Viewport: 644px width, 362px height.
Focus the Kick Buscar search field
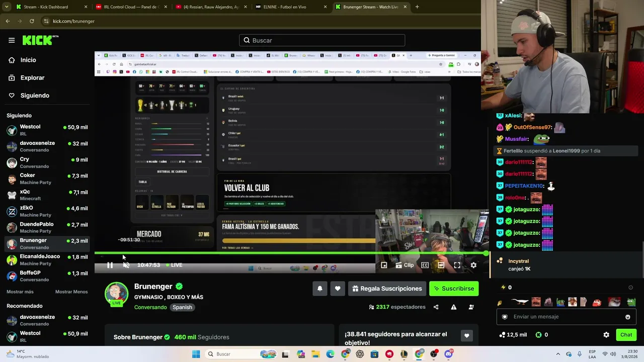tap(322, 40)
